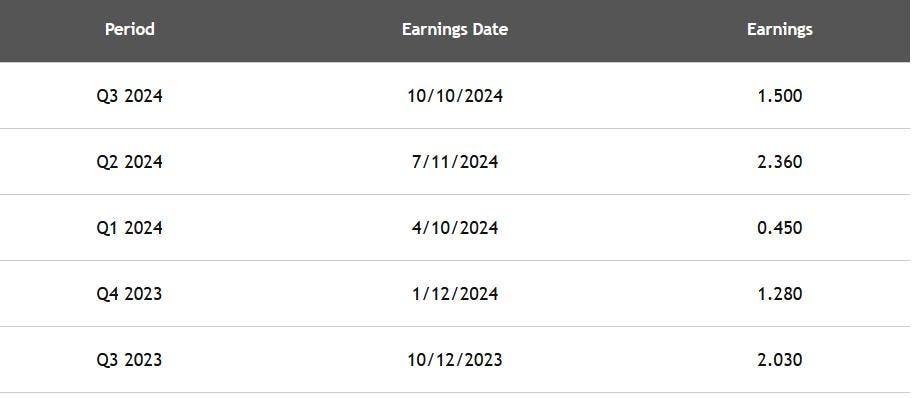This screenshot has width=915, height=398.
Task: Select the 0.450 earnings value
Action: (x=780, y=228)
